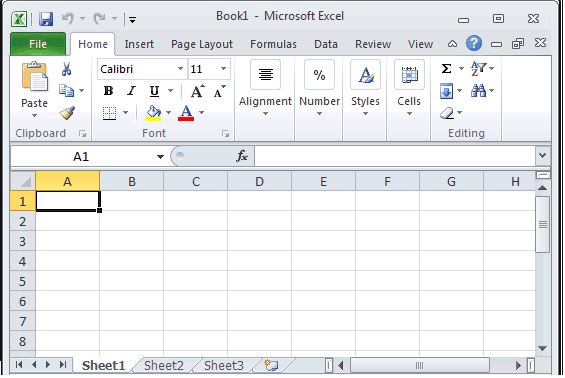Open the Clipboard dialog launcher
This screenshot has width=565, height=378.
tap(83, 134)
